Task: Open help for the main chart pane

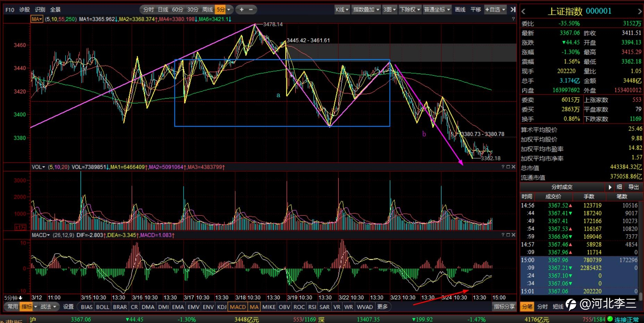Action: point(513,19)
